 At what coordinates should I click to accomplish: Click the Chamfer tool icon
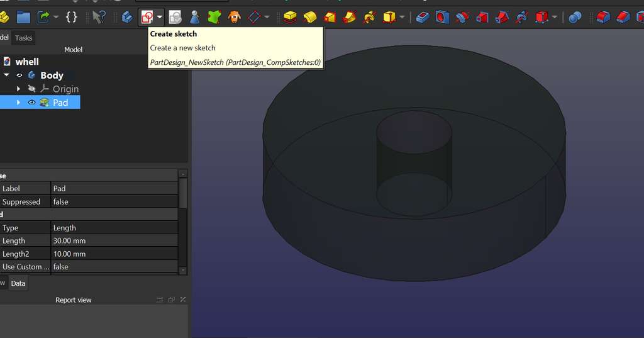(x=623, y=17)
